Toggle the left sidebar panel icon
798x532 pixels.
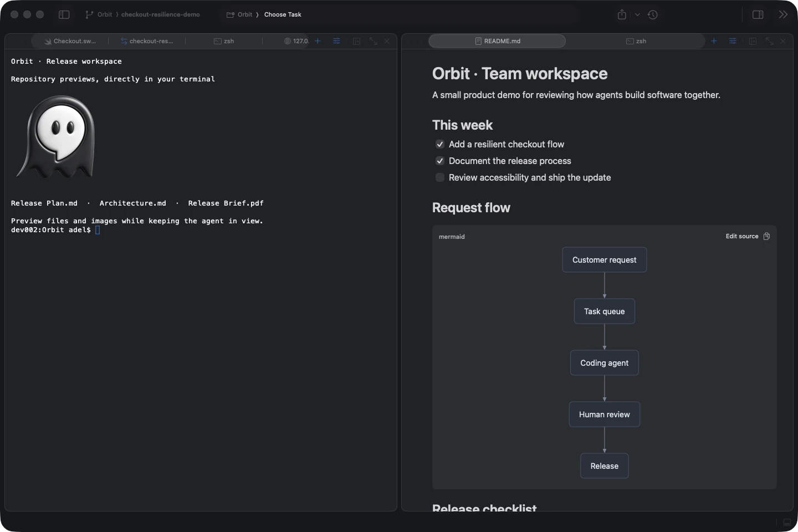tap(64, 14)
